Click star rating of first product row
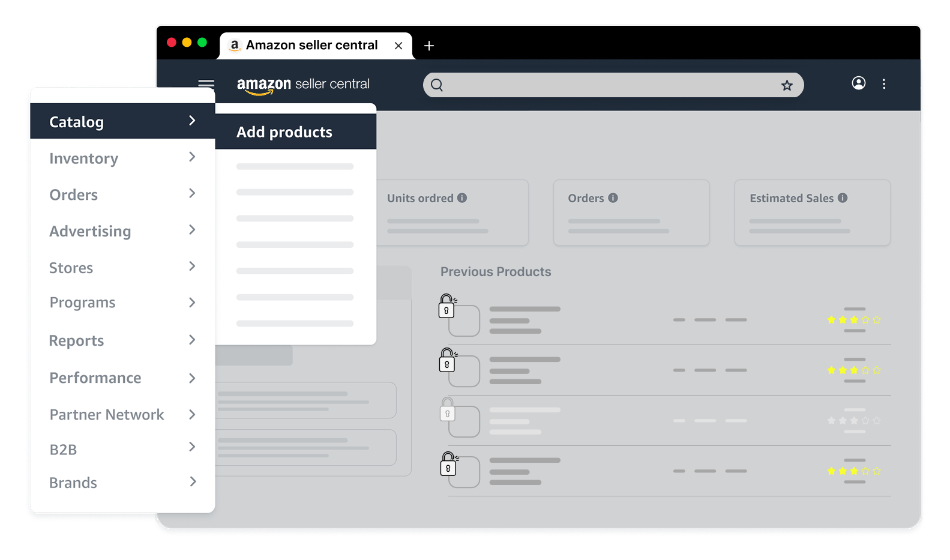 coord(854,320)
